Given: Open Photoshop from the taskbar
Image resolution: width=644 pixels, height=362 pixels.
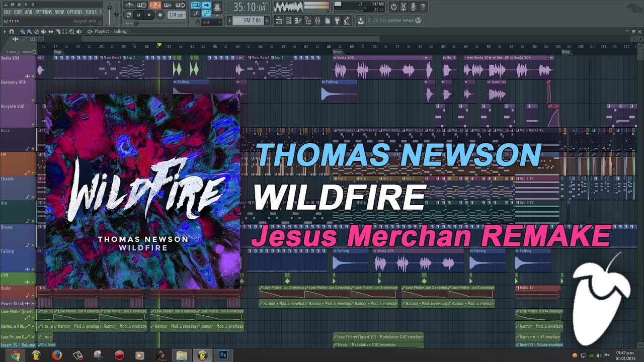Looking at the screenshot, I should pos(223,355).
